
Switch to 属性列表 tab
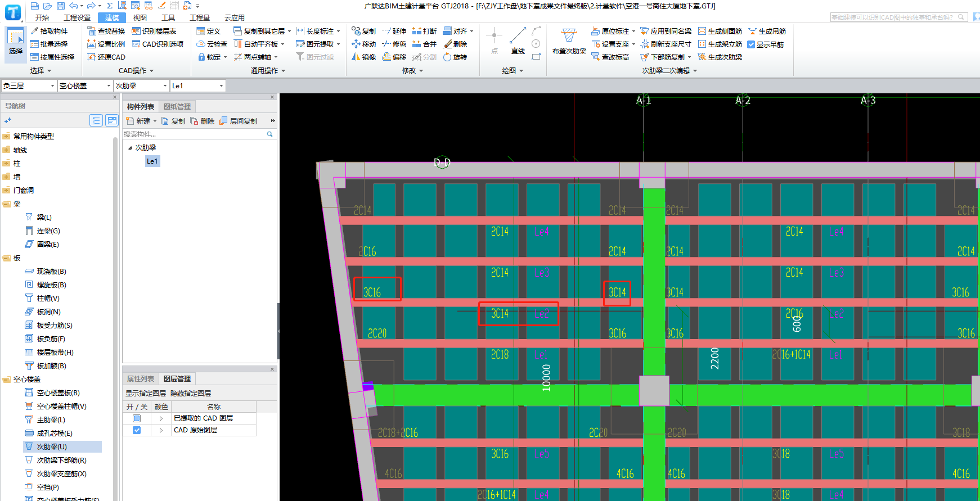click(141, 378)
